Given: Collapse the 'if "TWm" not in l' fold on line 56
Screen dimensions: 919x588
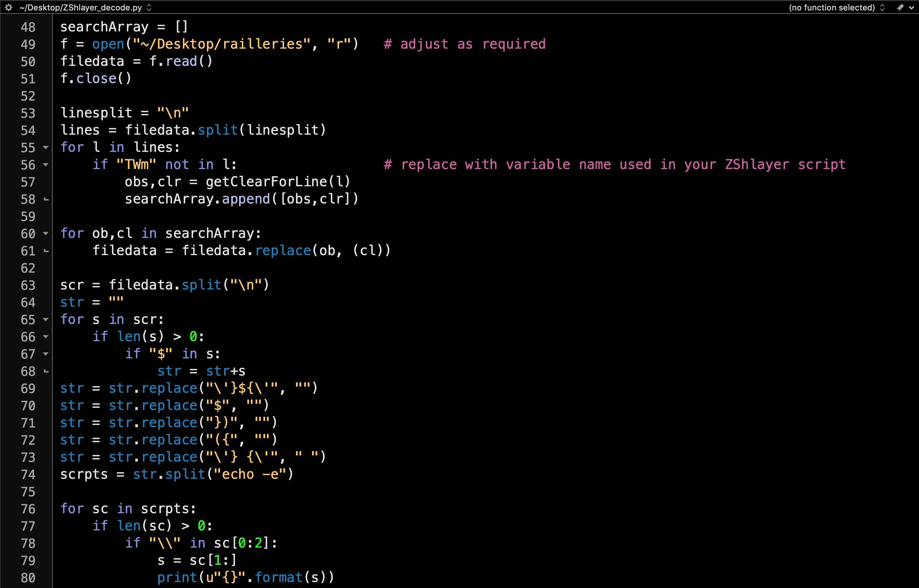Looking at the screenshot, I should tap(46, 165).
